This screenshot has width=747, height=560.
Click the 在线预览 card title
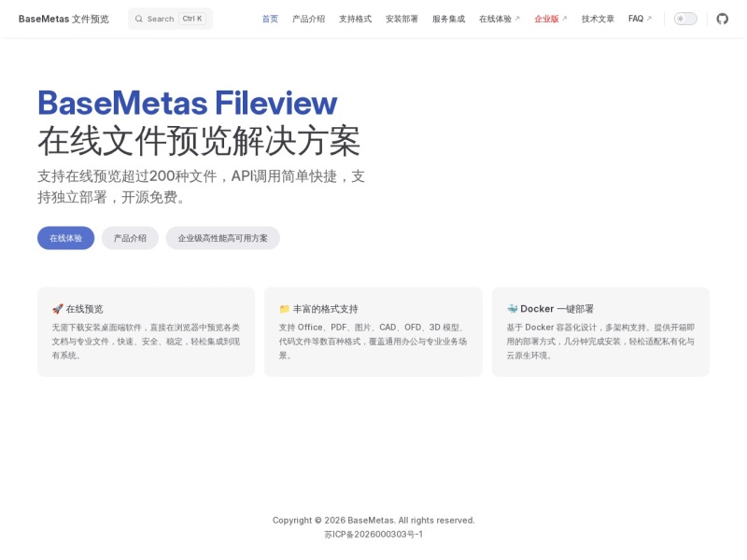pos(84,309)
